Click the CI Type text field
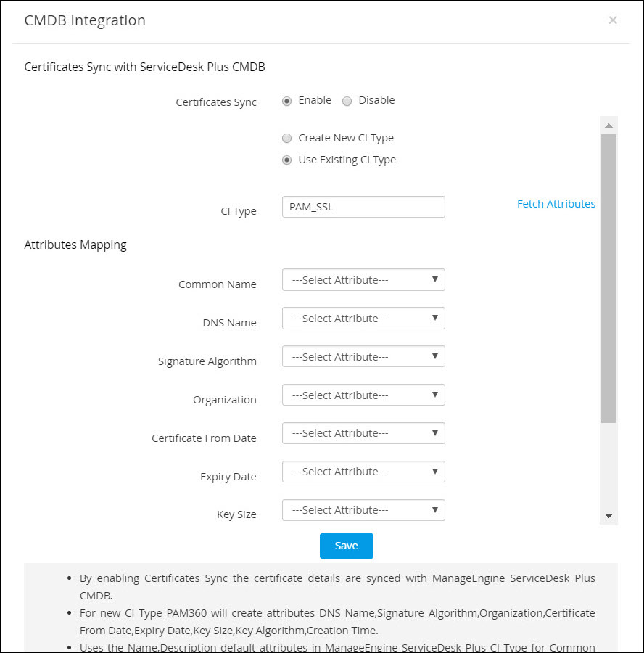 coord(363,207)
